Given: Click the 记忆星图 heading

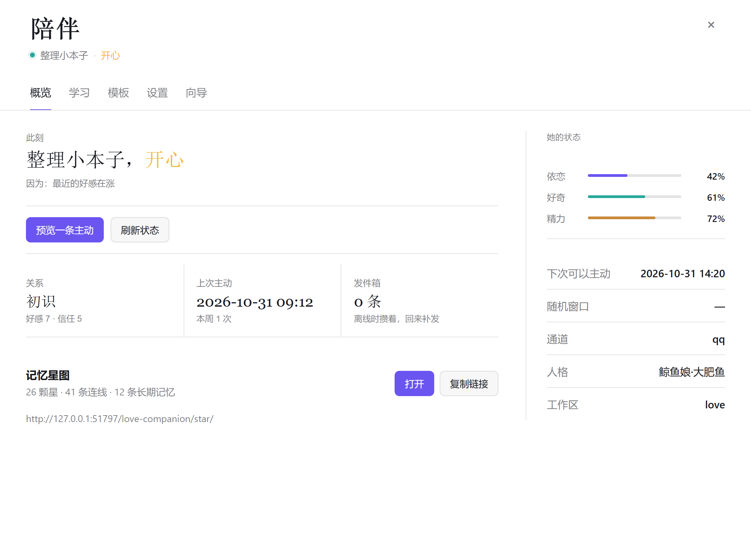Looking at the screenshot, I should pyautogui.click(x=48, y=375).
